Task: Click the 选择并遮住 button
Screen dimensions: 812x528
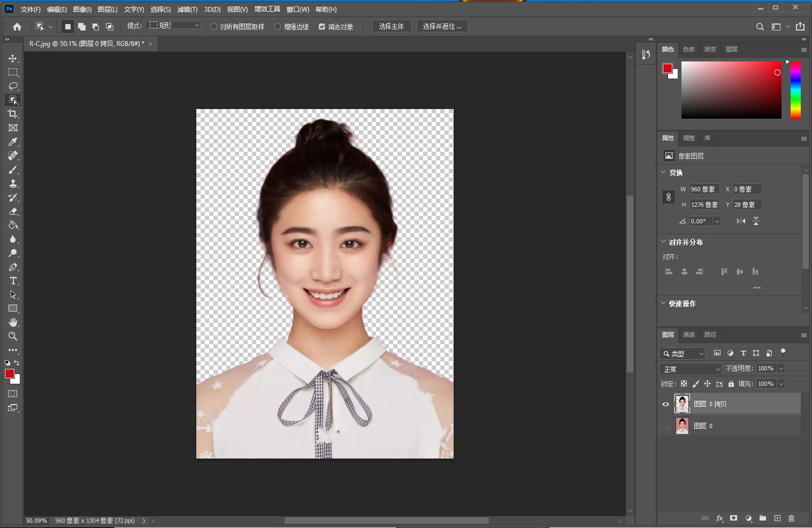Action: click(x=442, y=26)
